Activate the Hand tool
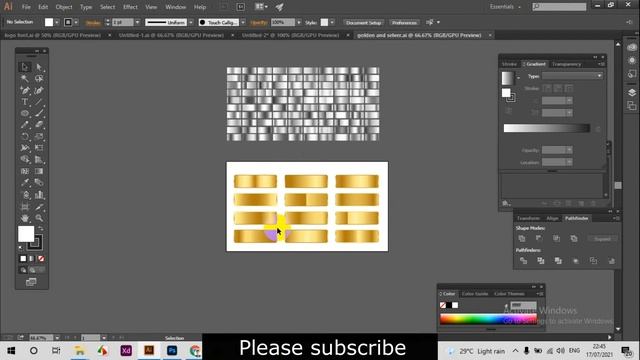Screen dimensions: 640x360 point(25,218)
